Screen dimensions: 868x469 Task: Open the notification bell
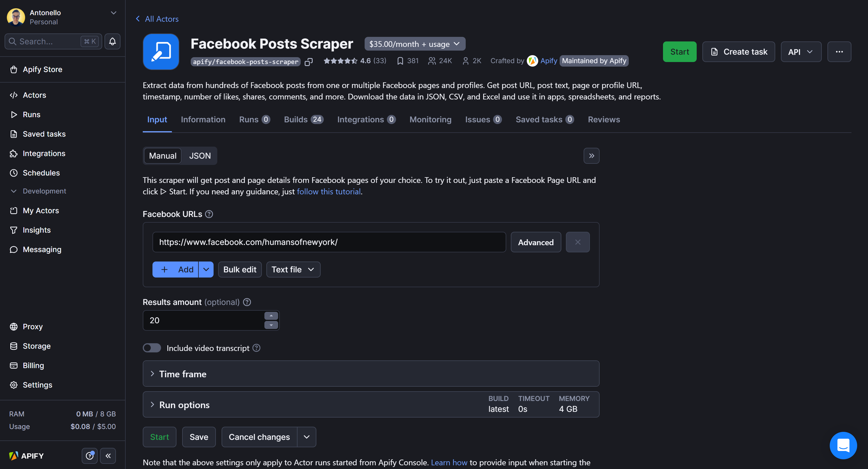click(x=112, y=41)
